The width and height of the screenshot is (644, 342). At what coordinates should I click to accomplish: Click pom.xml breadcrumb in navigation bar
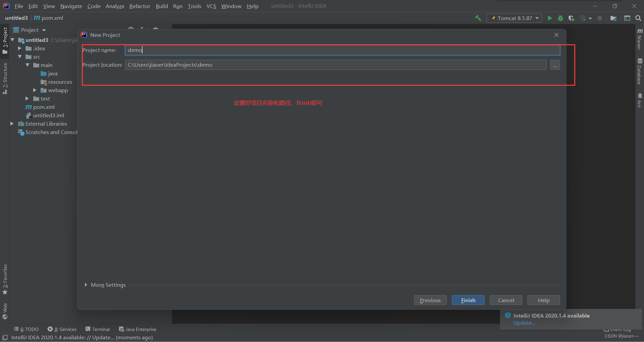tap(49, 18)
